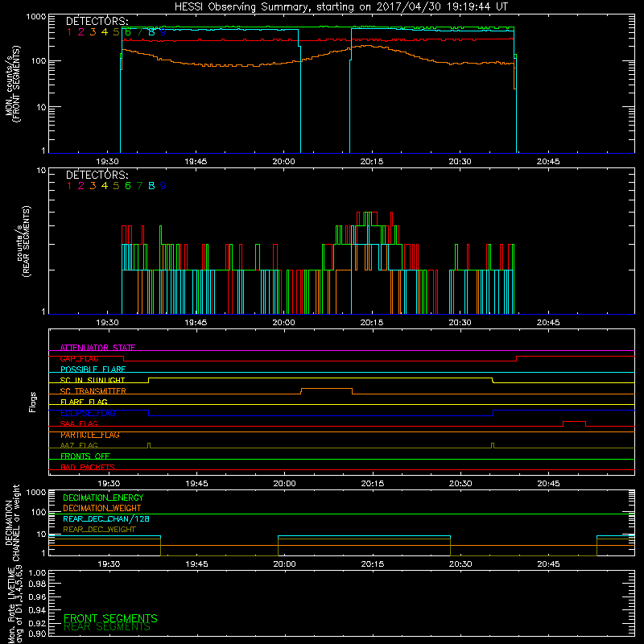Click red detector 1 in front segments legend

[69, 32]
